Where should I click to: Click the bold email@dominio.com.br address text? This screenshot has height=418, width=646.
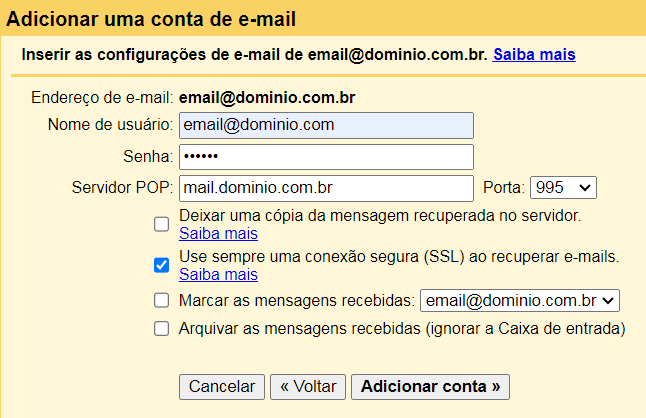pyautogui.click(x=267, y=98)
